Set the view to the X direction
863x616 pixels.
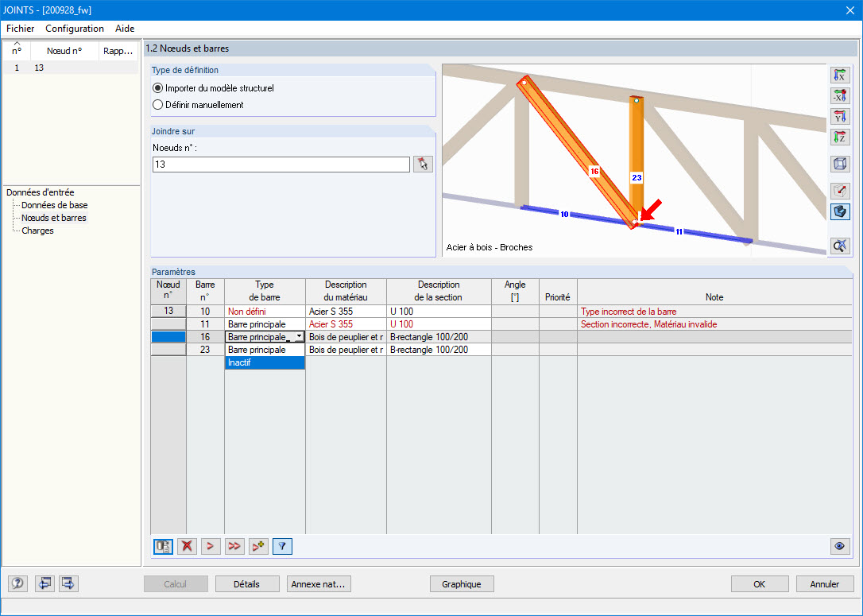[x=839, y=75]
